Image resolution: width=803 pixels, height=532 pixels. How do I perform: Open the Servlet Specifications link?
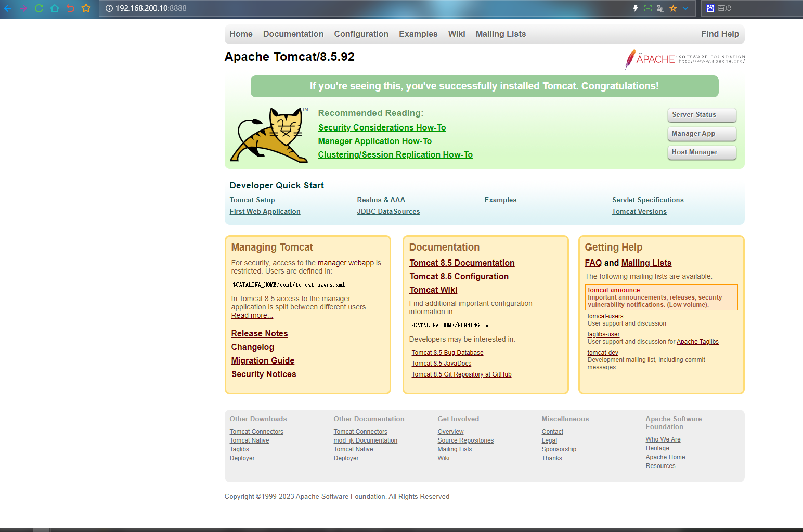[x=648, y=200]
